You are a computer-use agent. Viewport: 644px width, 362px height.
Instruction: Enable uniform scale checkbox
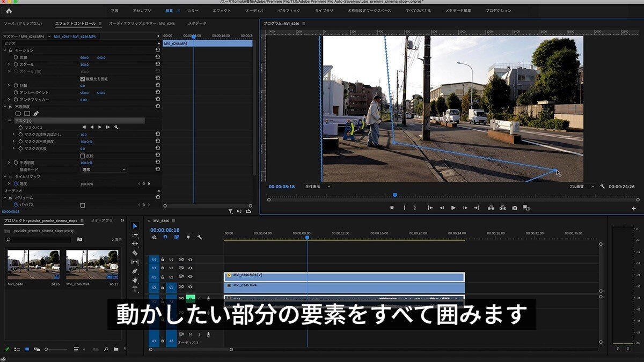(83, 79)
